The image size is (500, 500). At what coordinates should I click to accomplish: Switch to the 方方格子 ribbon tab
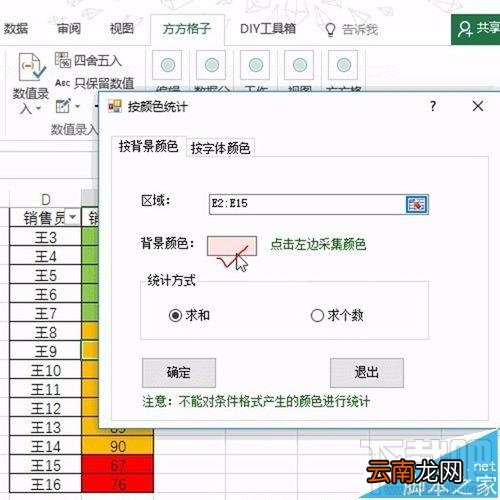(187, 29)
